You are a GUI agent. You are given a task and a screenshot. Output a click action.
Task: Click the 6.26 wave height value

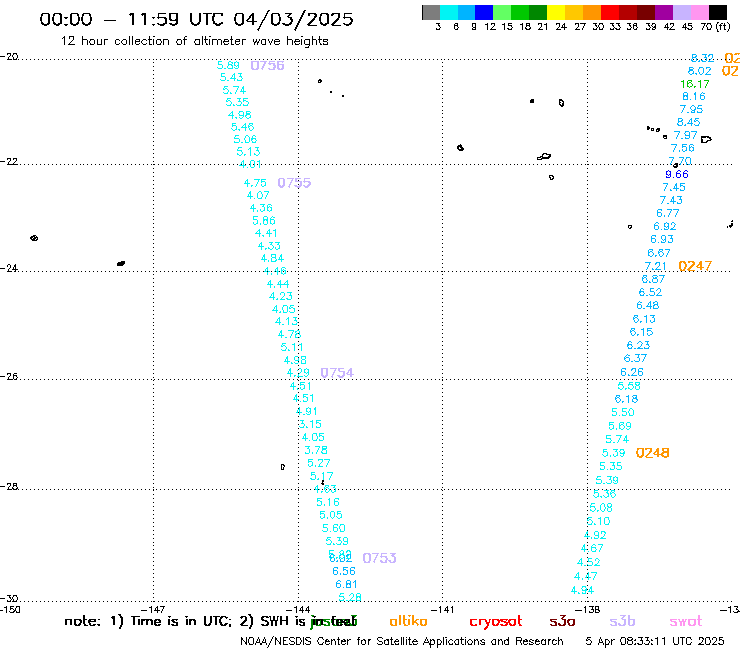pos(632,372)
